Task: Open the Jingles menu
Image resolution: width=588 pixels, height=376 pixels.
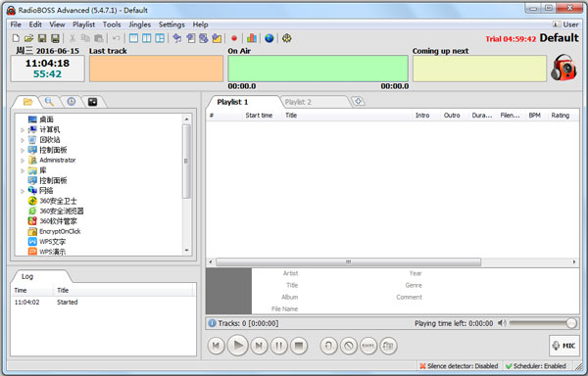Action: pyautogui.click(x=139, y=24)
